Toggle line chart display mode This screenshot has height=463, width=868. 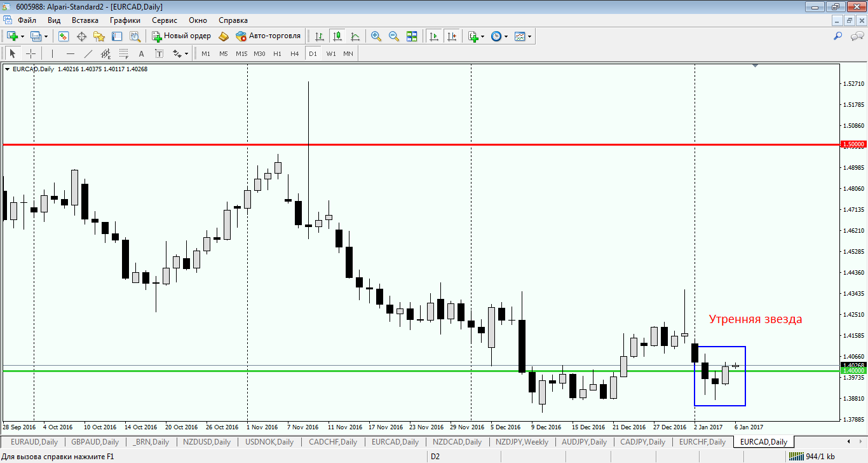click(x=355, y=36)
